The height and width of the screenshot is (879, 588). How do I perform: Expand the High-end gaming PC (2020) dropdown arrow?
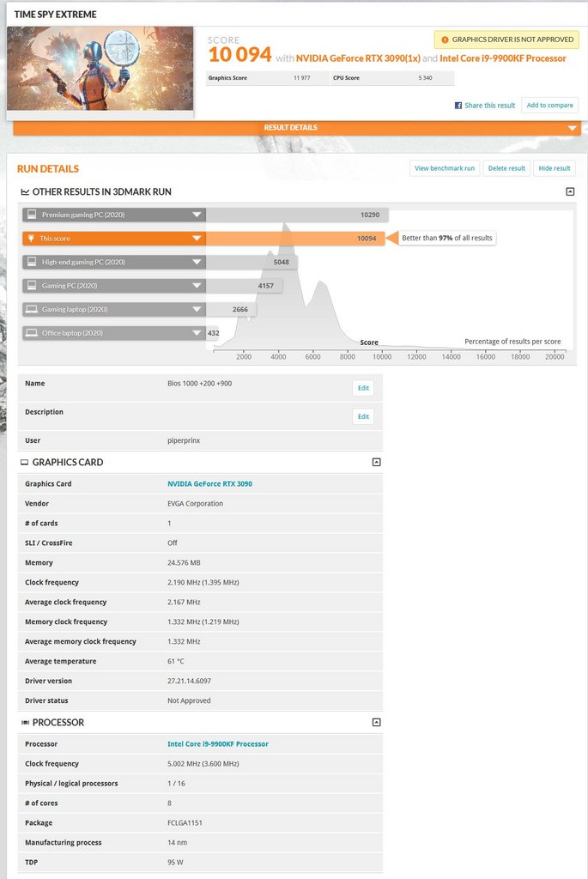coord(197,262)
